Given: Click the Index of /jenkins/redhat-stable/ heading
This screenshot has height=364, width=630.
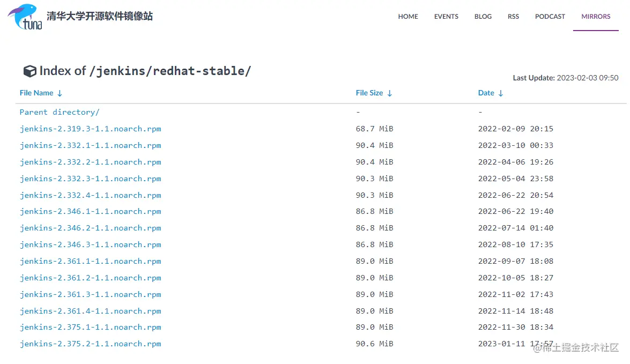Looking at the screenshot, I should pyautogui.click(x=145, y=71).
